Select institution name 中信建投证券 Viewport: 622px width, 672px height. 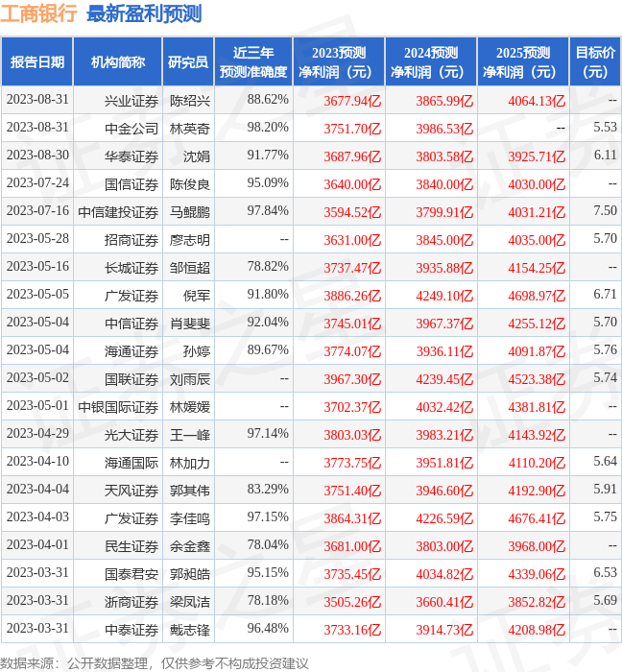pos(118,212)
